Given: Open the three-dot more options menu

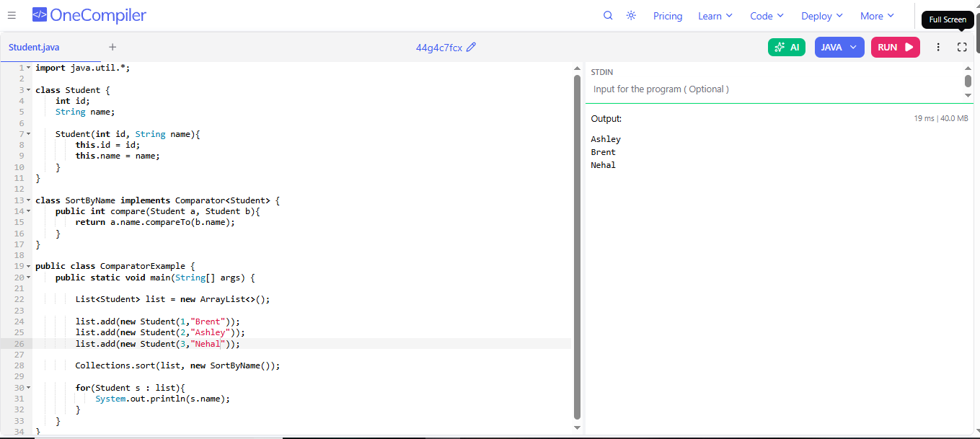Looking at the screenshot, I should 938,48.
